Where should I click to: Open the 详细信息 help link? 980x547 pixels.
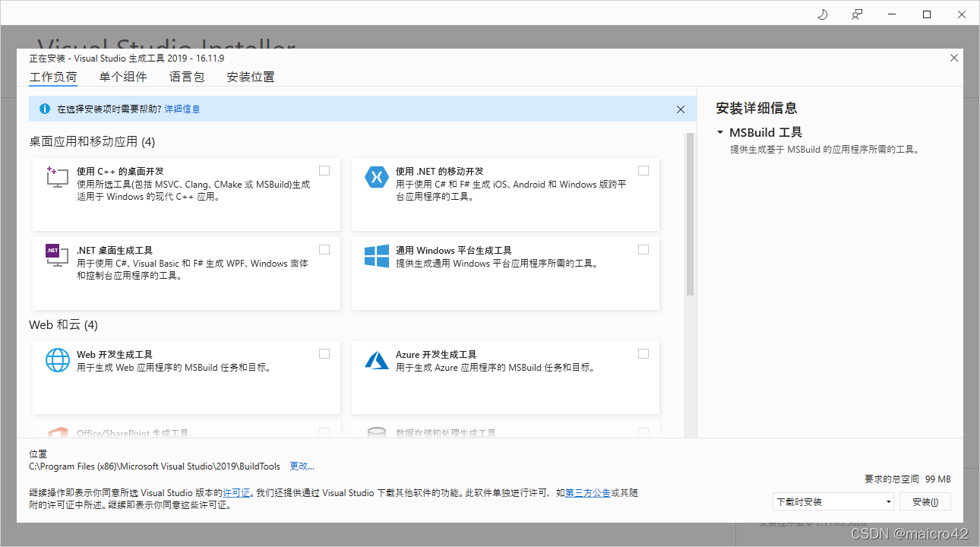click(x=182, y=109)
